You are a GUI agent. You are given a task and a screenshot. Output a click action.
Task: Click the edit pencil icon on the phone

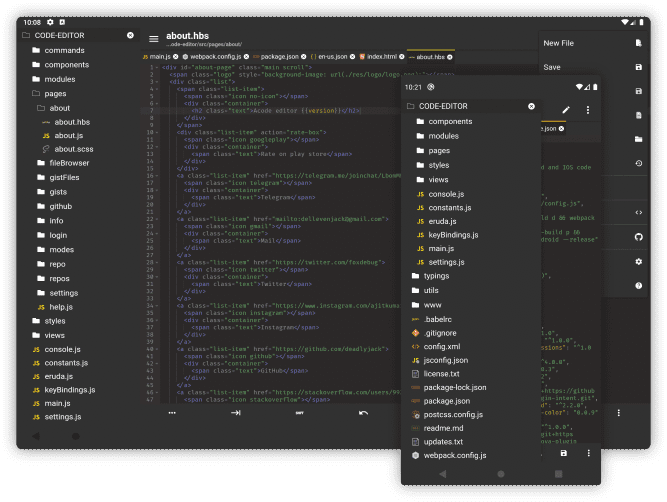coord(566,110)
